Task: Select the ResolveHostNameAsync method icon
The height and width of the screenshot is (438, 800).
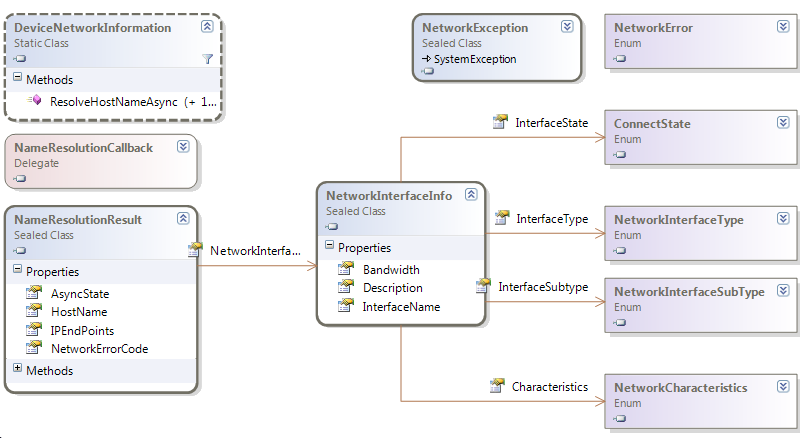Action: point(35,100)
